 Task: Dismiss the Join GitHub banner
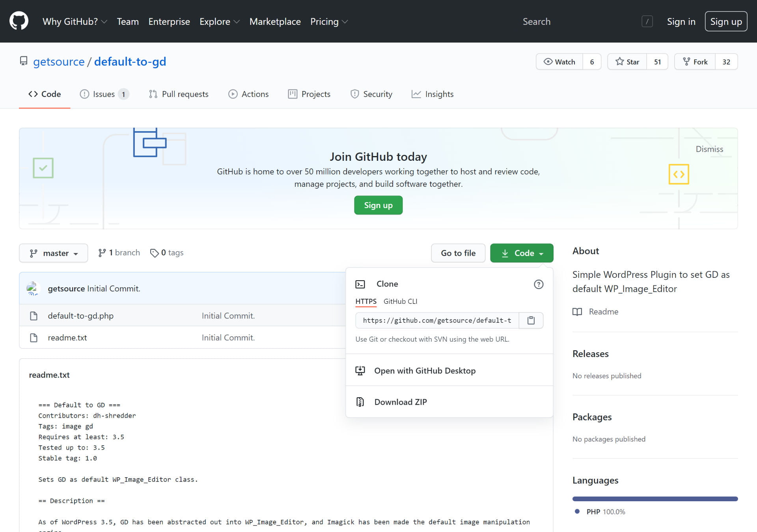[x=709, y=149]
